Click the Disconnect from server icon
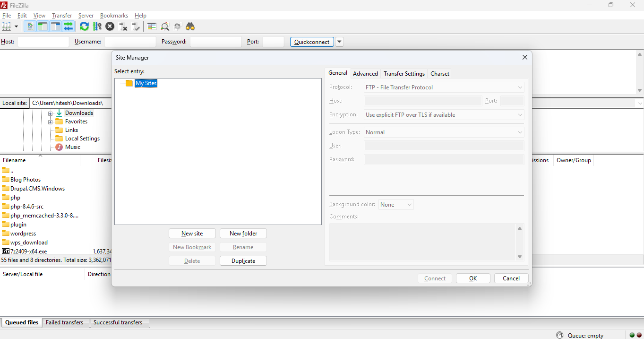This screenshot has height=339, width=644. pyautogui.click(x=123, y=26)
